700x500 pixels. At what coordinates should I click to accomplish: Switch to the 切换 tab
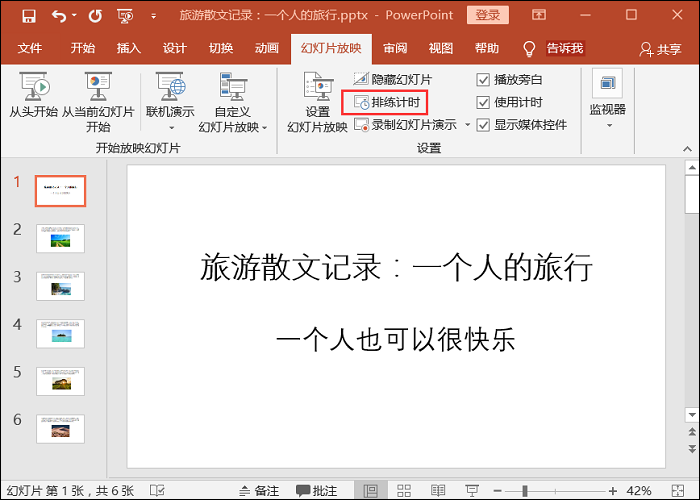tap(221, 48)
